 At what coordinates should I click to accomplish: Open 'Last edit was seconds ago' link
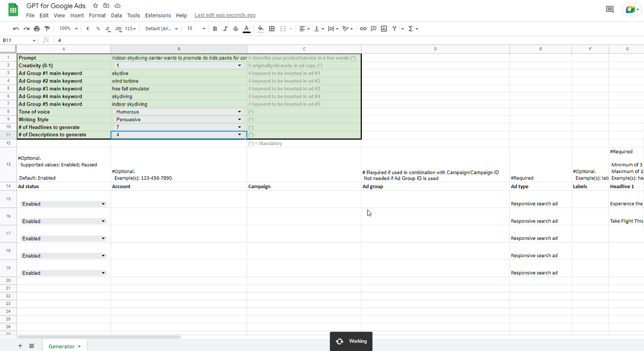[x=225, y=15]
